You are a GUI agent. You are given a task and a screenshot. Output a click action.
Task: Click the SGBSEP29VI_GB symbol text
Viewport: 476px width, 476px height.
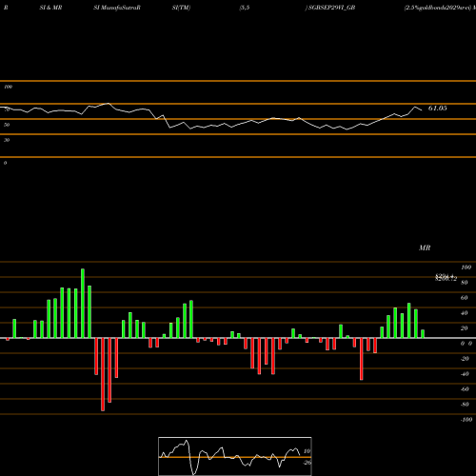point(331,8)
